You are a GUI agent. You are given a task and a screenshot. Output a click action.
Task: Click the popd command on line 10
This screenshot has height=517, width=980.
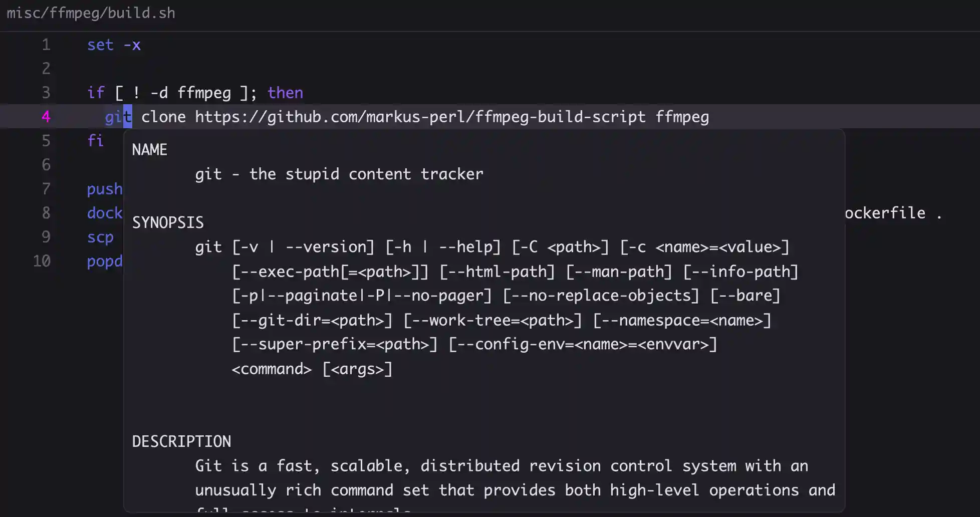[x=104, y=261]
